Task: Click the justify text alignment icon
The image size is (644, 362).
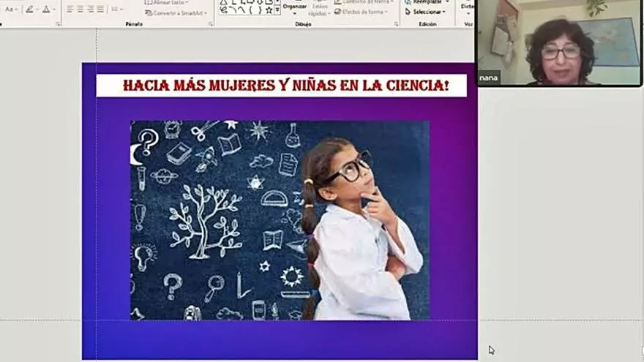Action: click(x=100, y=10)
